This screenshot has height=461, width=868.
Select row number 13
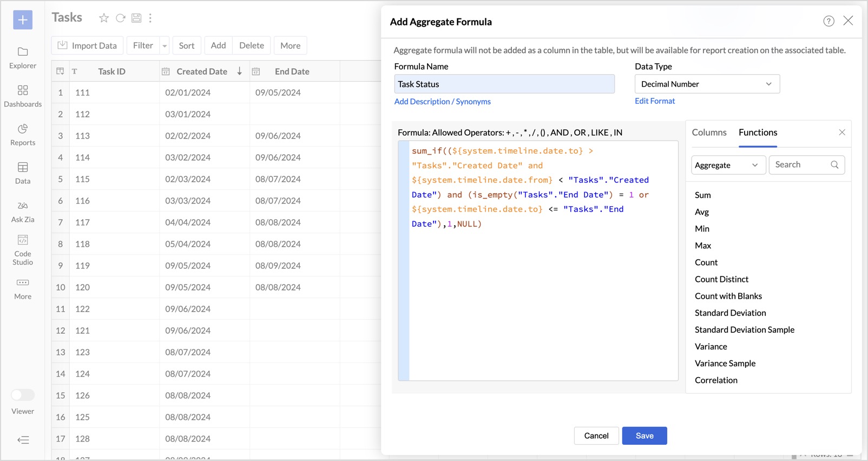point(60,352)
